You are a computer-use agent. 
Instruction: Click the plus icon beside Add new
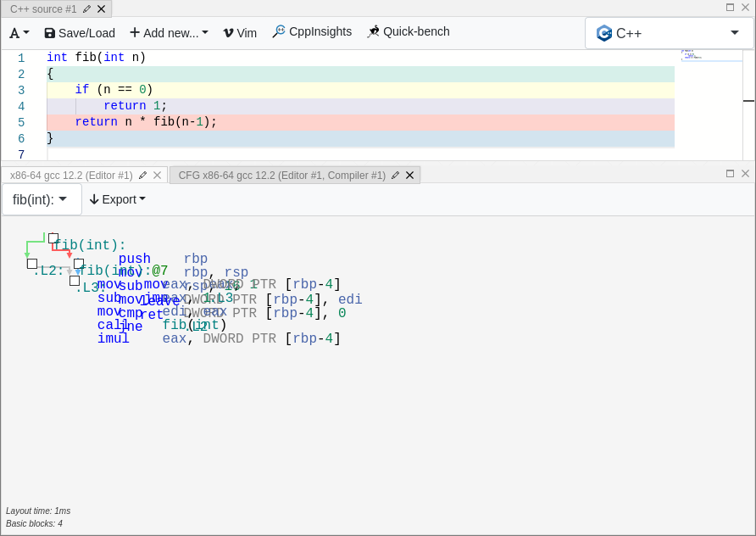click(x=135, y=32)
